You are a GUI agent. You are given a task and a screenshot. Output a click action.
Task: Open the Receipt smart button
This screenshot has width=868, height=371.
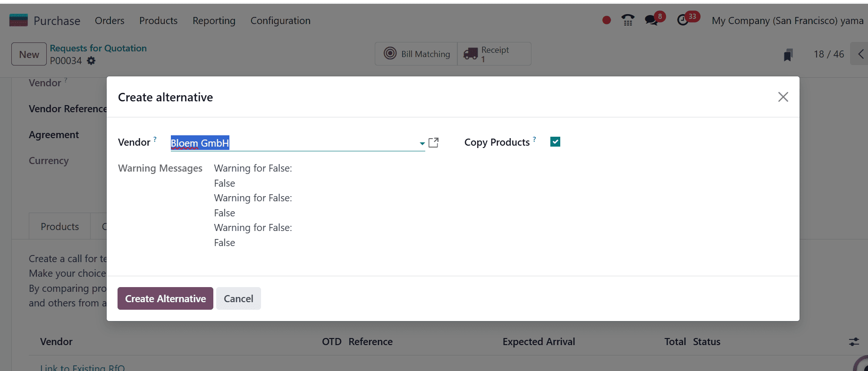(494, 54)
